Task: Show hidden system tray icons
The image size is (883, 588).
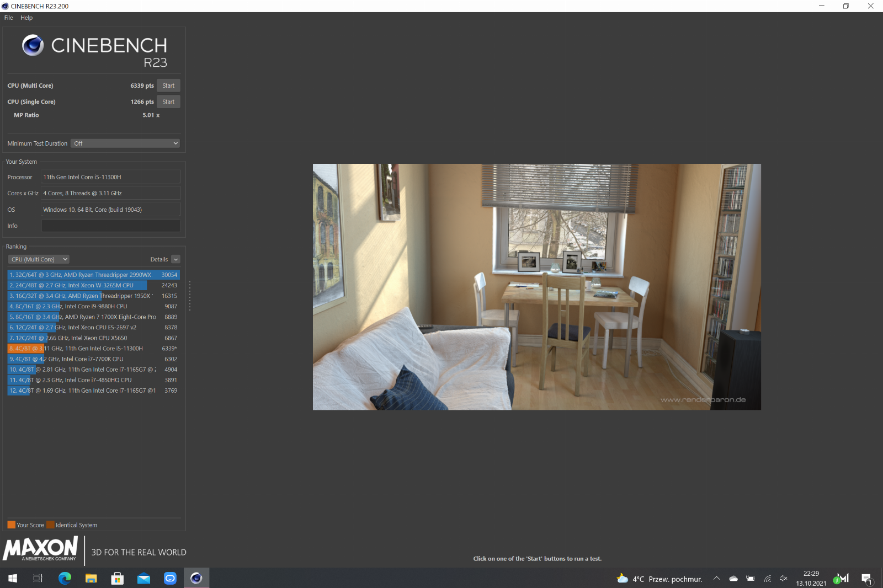Action: point(716,578)
